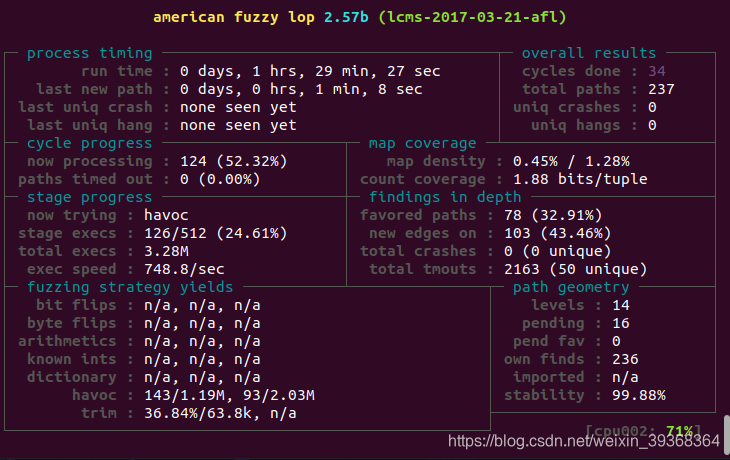Select favored paths value '78 (32.91%)'
Screen dimensions: 730x460
tap(553, 216)
